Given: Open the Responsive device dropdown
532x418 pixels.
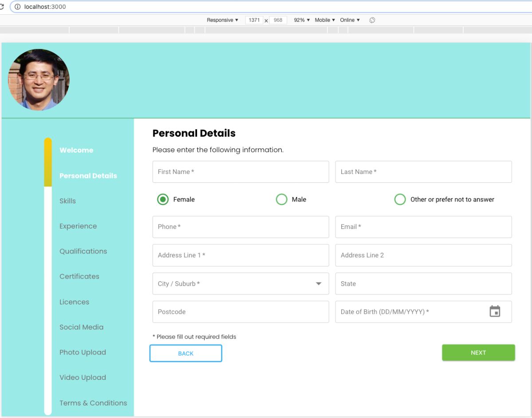Looking at the screenshot, I should (x=223, y=20).
